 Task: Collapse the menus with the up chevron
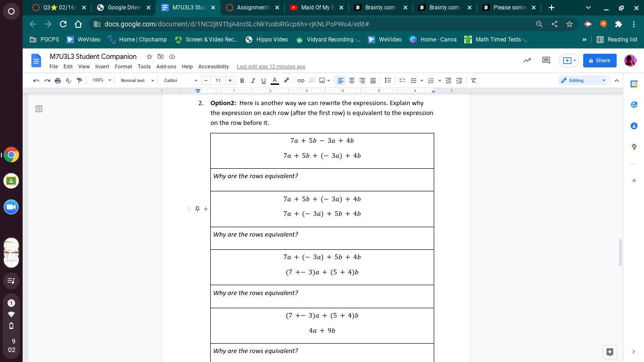pos(617,81)
